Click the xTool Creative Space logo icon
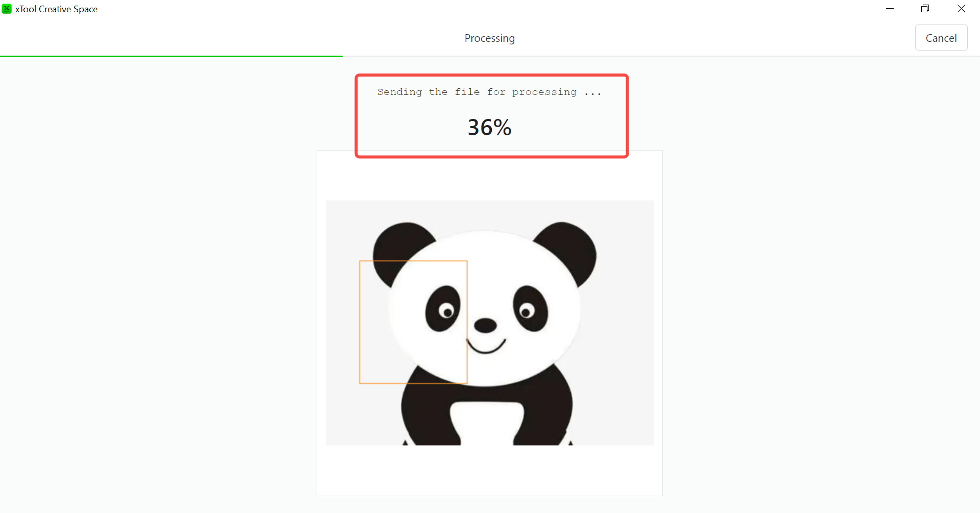The width and height of the screenshot is (980, 513). click(7, 9)
